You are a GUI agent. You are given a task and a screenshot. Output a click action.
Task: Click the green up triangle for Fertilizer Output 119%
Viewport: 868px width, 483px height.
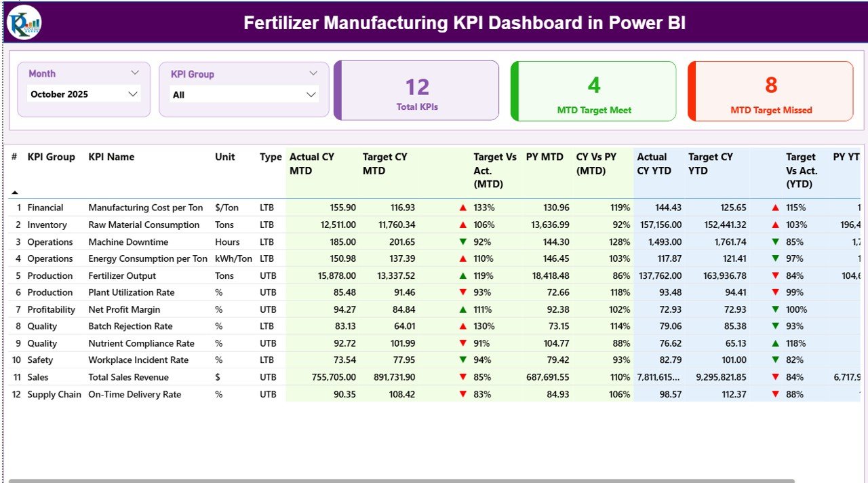pos(464,275)
